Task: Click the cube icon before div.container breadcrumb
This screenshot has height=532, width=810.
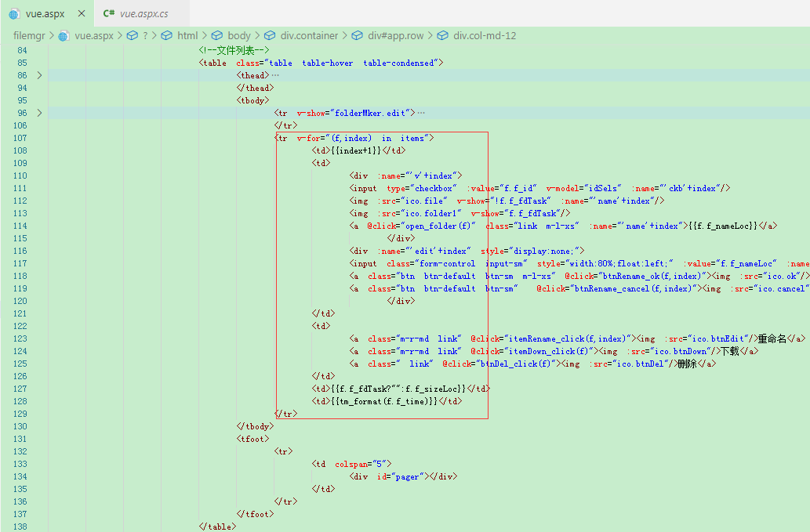Action: pos(270,35)
